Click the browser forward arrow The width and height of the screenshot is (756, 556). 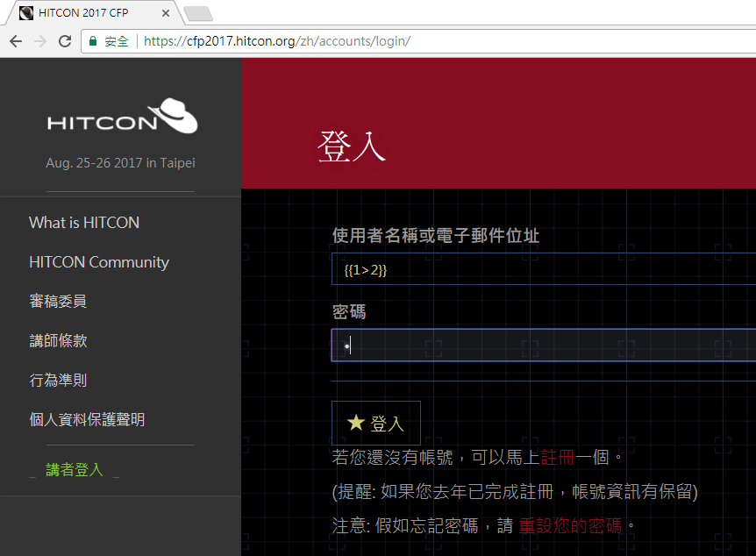pos(40,41)
